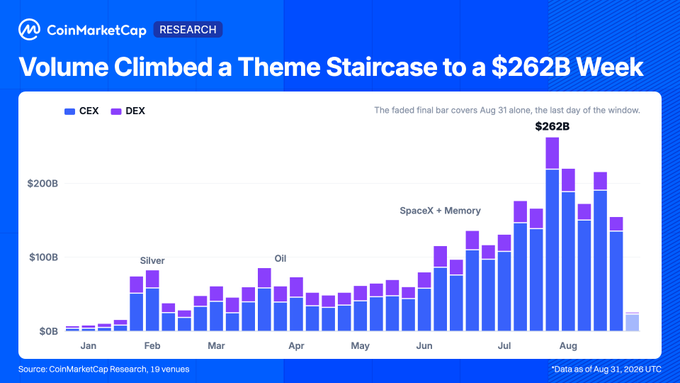Click the $0B y-axis label

pos(49,331)
